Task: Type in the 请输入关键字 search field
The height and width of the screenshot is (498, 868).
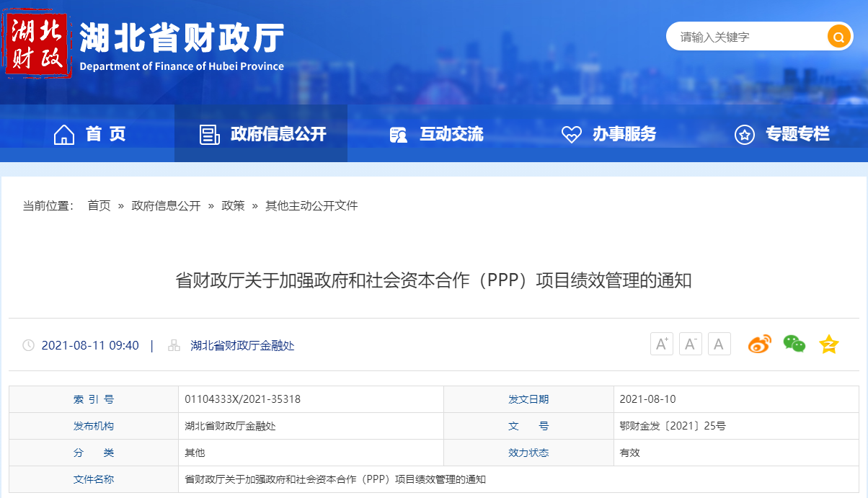Action: pos(746,37)
